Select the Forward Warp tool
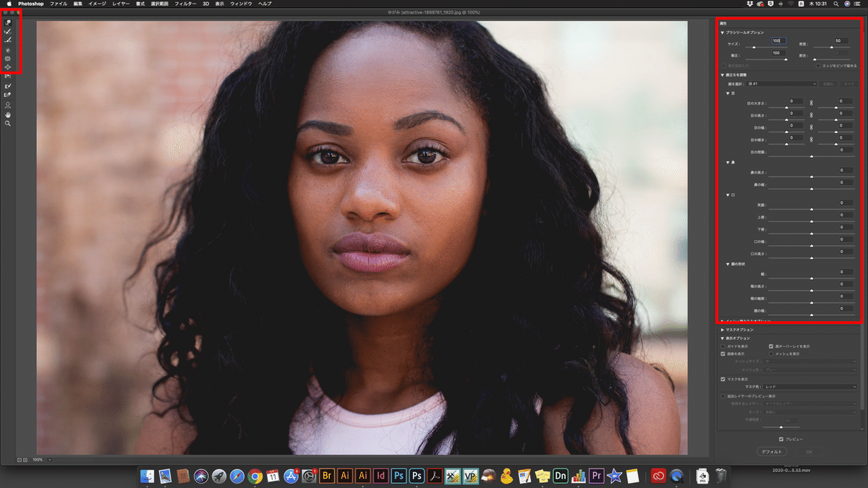868x488 pixels. tap(8, 23)
